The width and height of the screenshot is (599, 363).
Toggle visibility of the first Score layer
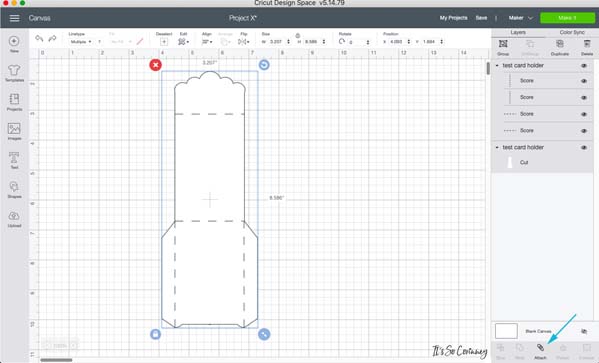(x=584, y=81)
